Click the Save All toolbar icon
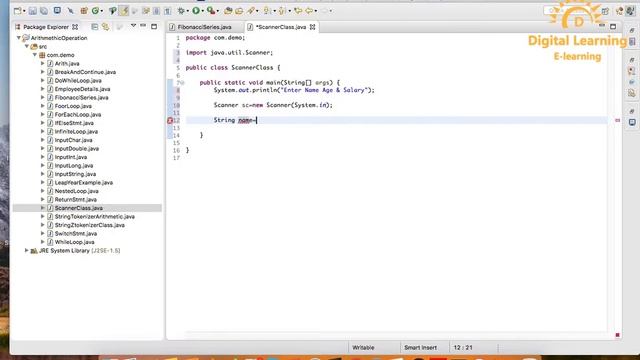 click(44, 11)
